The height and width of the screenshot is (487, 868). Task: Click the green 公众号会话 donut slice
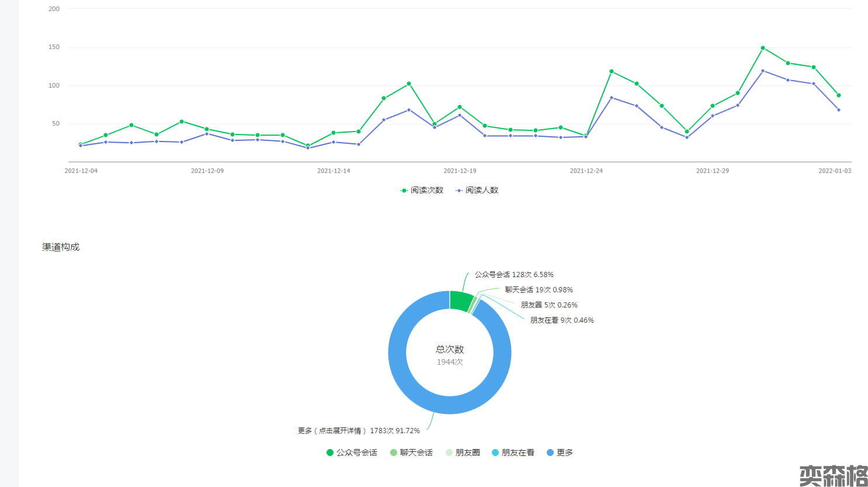pyautogui.click(x=460, y=301)
